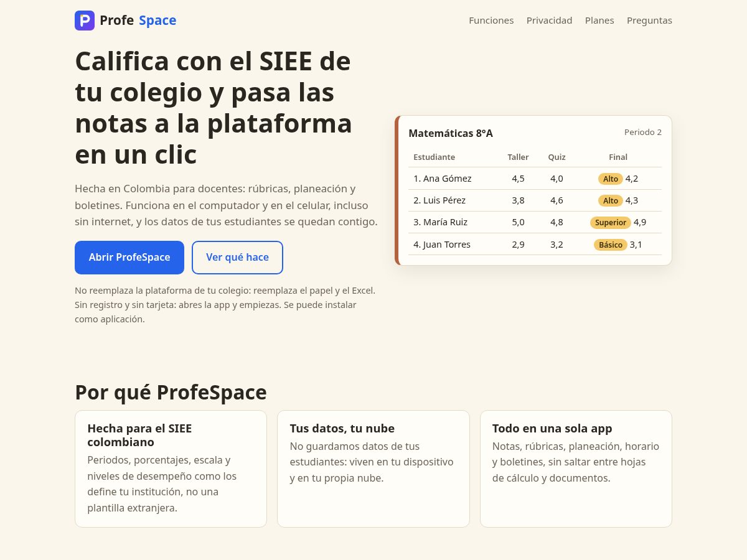This screenshot has height=560, width=747.
Task: Open the Hecha para el SIEE colombiano card
Action: (x=171, y=469)
